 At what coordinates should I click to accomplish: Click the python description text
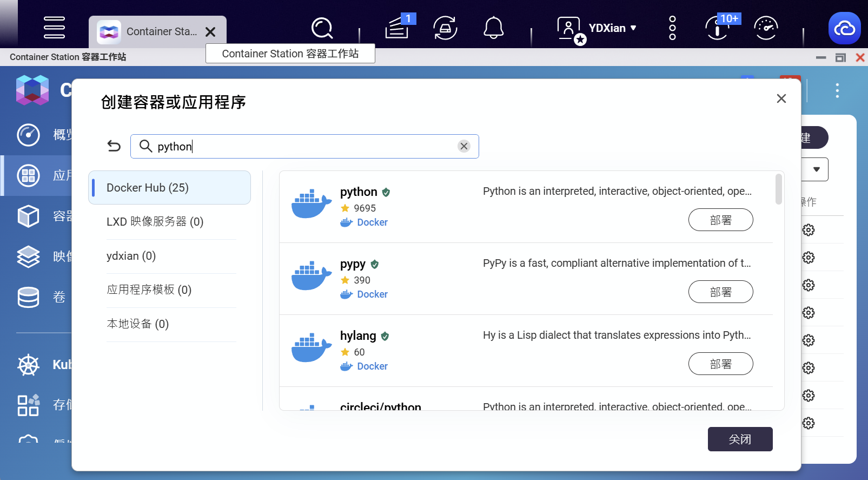point(617,191)
